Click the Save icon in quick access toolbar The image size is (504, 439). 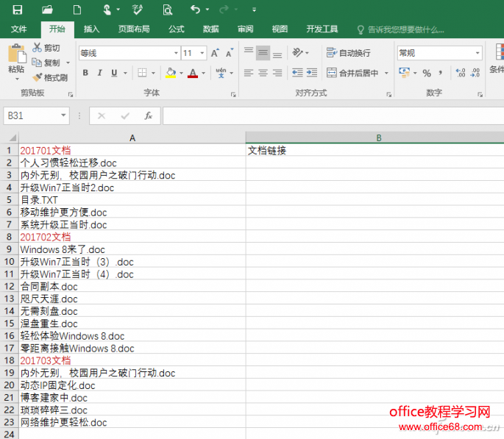[x=18, y=10]
